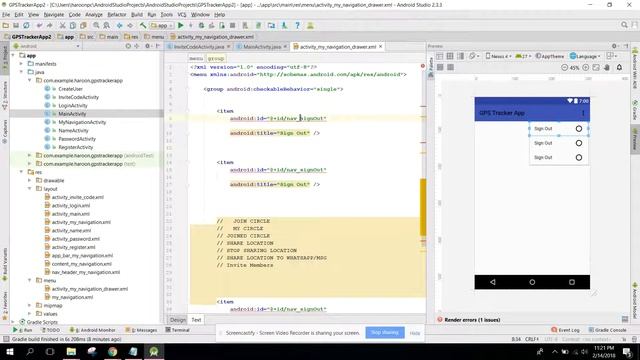Click the Help question mark icon
The image size is (640, 360).
click(x=298, y=25)
